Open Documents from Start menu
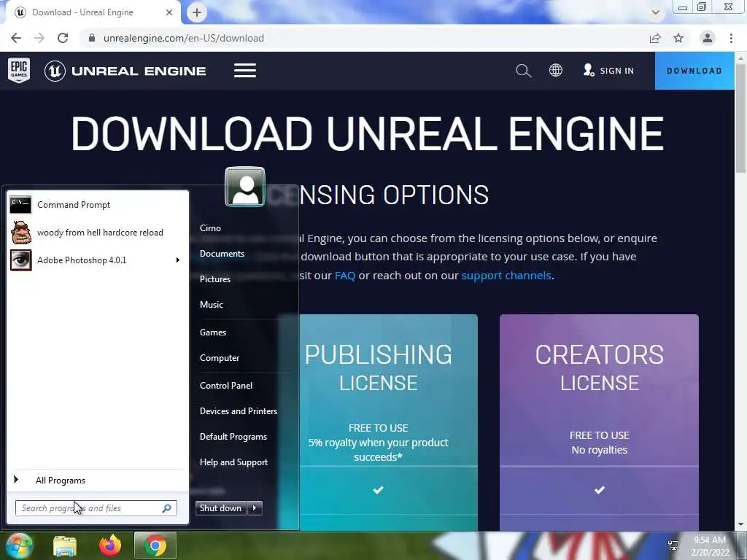The width and height of the screenshot is (747, 560). click(222, 254)
